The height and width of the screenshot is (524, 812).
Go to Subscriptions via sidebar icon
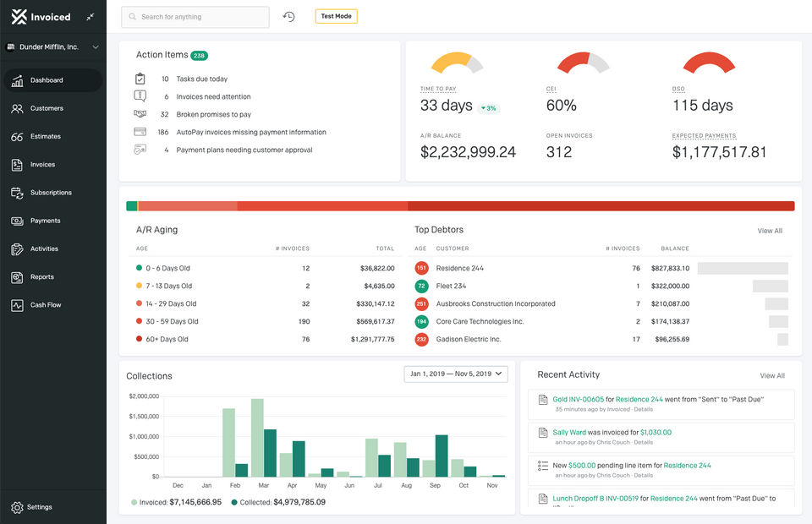(x=17, y=193)
